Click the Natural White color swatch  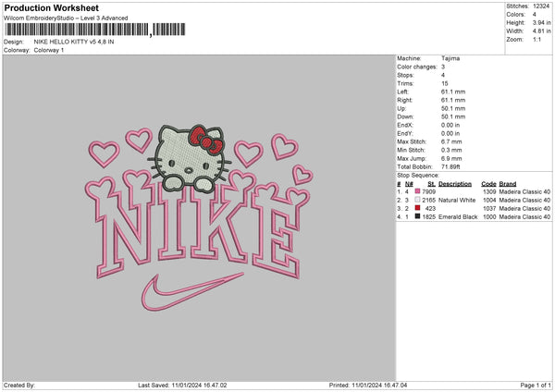418,200
